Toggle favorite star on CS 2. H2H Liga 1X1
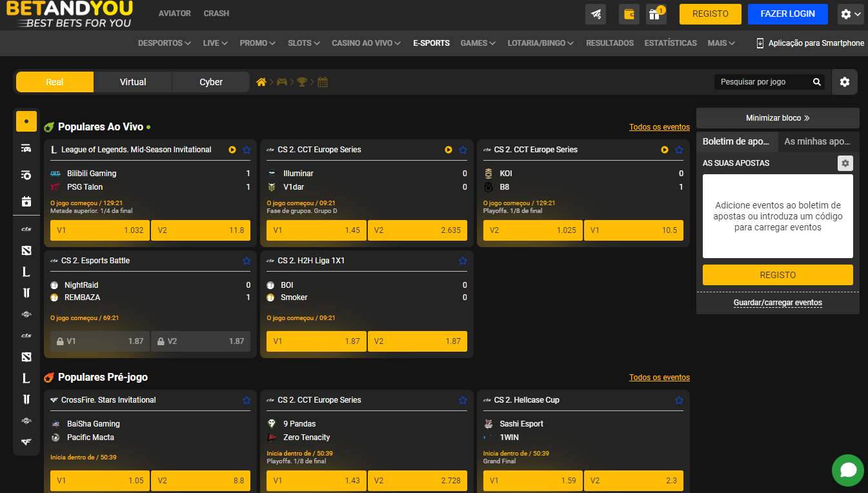868x493 pixels. 463,261
